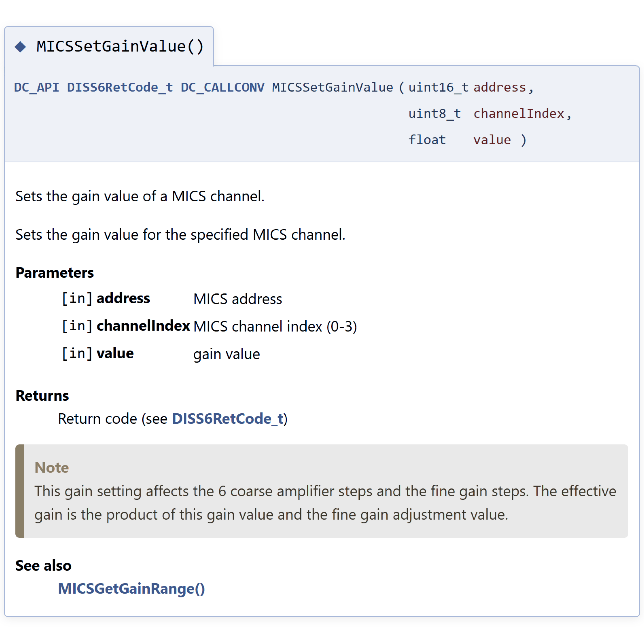Screen dimensions: 644x644
Task: Click the See also heading
Action: (43, 566)
